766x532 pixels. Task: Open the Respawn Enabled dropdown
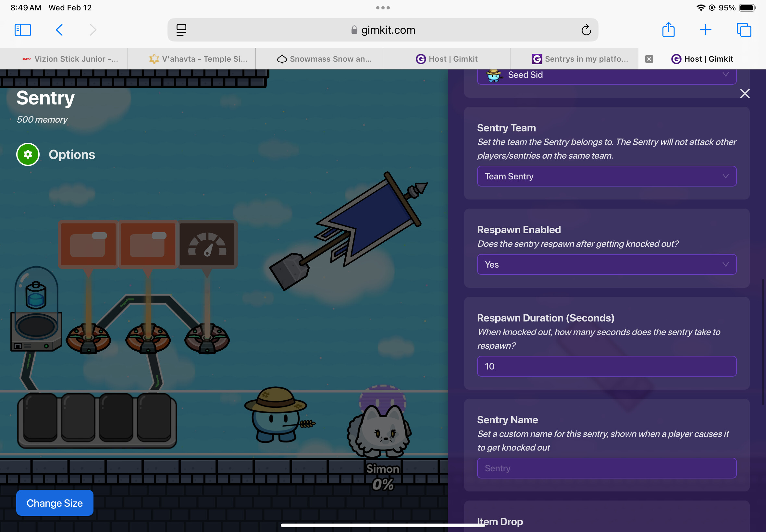[x=606, y=264]
